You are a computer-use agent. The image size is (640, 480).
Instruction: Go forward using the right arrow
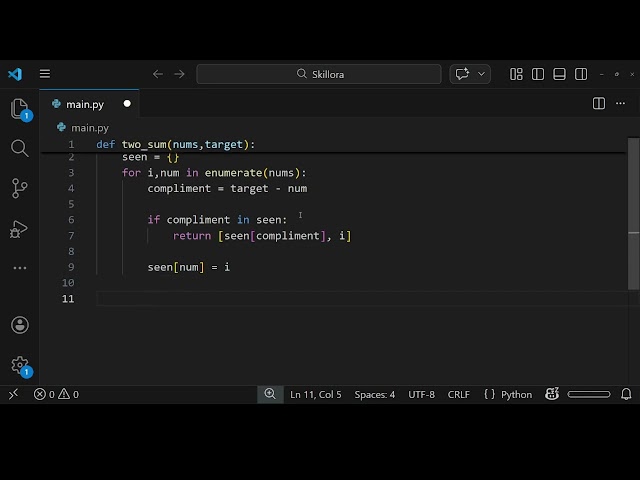179,74
